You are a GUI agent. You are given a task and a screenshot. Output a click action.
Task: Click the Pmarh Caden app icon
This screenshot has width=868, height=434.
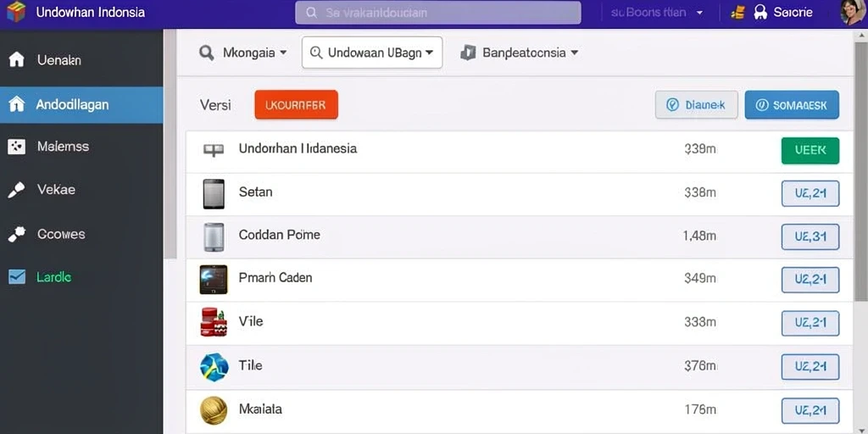pyautogui.click(x=214, y=280)
